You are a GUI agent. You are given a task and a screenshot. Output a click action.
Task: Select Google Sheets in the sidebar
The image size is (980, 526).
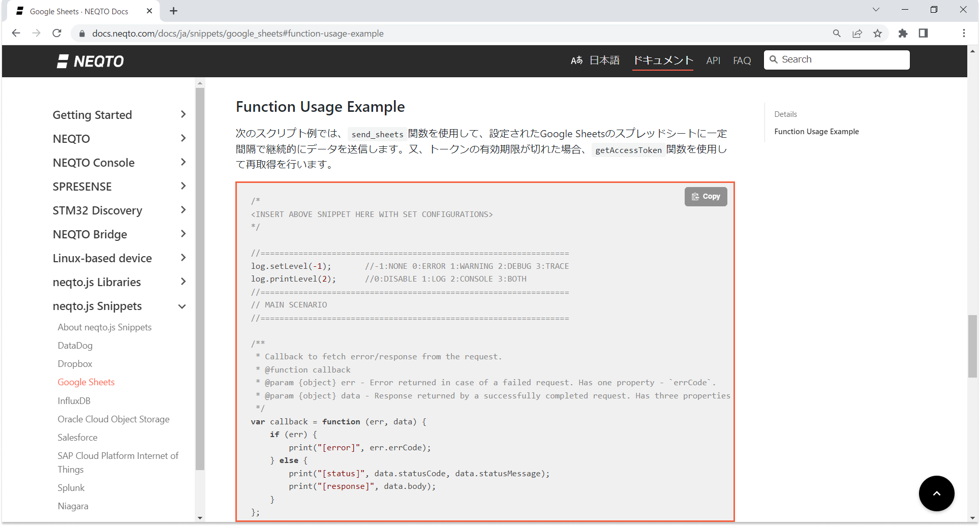(x=86, y=382)
